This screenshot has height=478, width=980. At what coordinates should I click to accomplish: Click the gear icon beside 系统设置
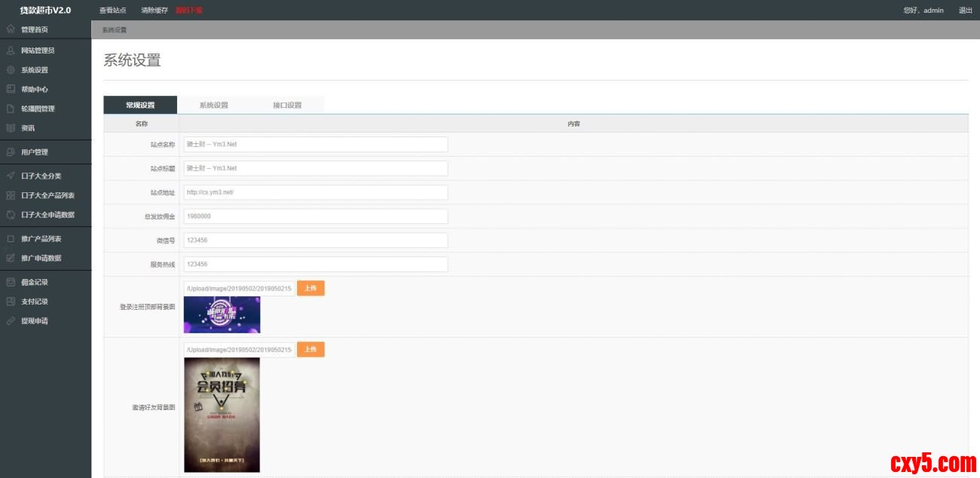11,70
